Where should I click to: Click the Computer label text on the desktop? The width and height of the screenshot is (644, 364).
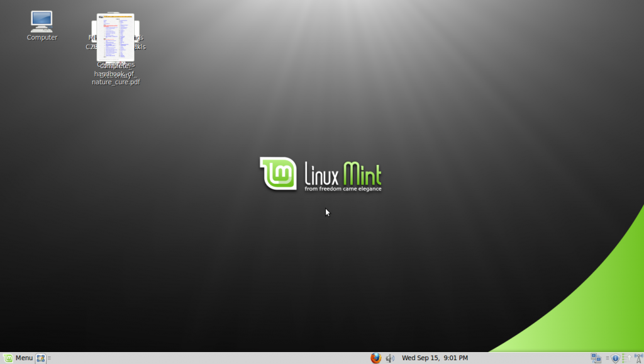(42, 37)
